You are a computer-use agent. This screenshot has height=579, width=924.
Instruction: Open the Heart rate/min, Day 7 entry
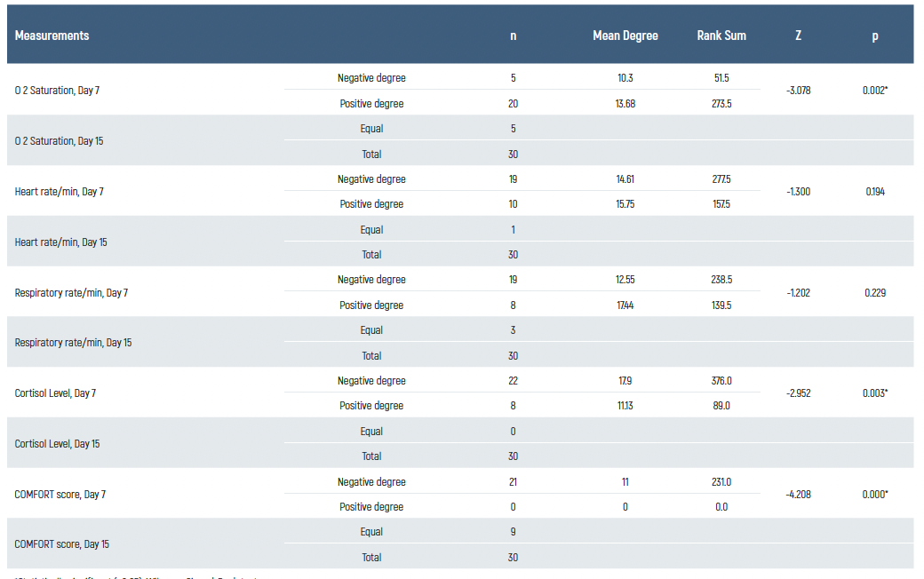57,191
